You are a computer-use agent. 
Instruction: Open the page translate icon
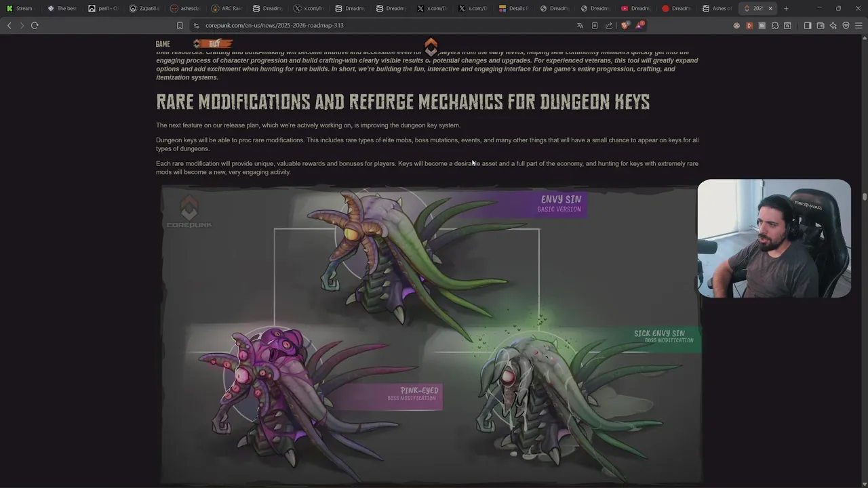tap(580, 25)
